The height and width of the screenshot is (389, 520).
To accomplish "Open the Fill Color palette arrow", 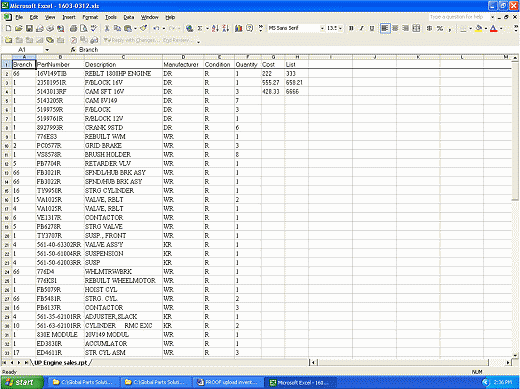I will (486, 29).
